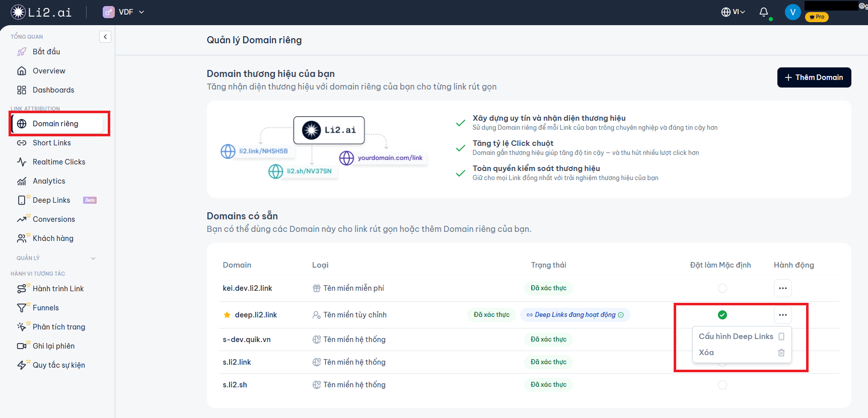The width and height of the screenshot is (868, 418).
Task: Click the Trạng thái column header
Action: [x=548, y=265]
